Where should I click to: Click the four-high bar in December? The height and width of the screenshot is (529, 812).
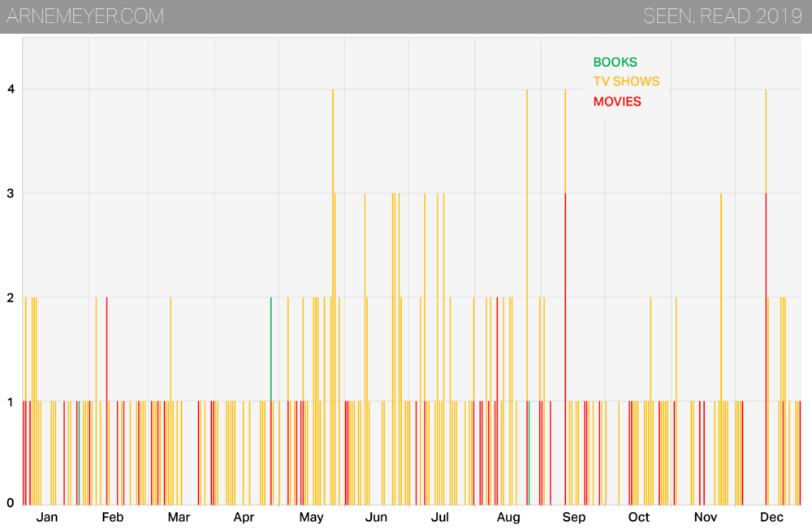(766, 297)
